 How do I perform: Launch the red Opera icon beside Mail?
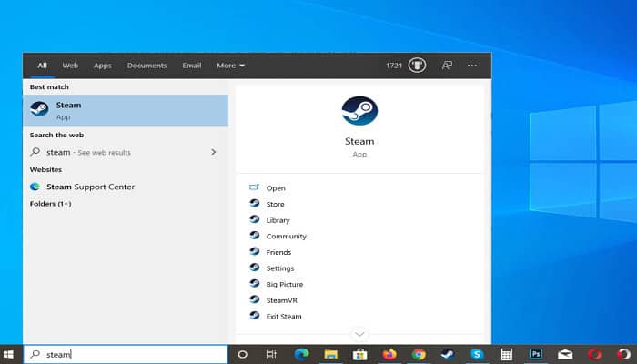coord(594,354)
